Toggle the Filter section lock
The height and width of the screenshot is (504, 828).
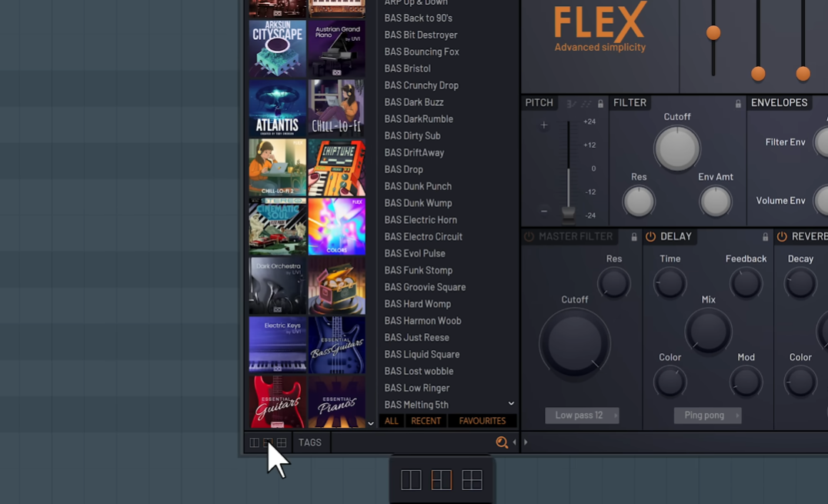[738, 104]
